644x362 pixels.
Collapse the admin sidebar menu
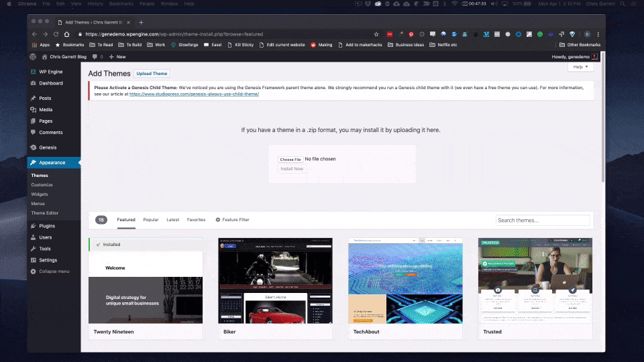50,271
